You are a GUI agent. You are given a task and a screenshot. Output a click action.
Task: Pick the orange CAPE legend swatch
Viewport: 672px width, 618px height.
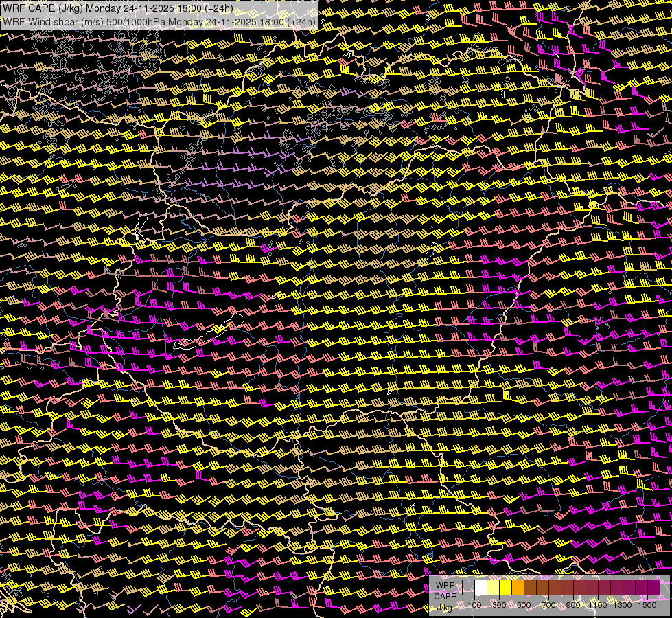coord(518,587)
